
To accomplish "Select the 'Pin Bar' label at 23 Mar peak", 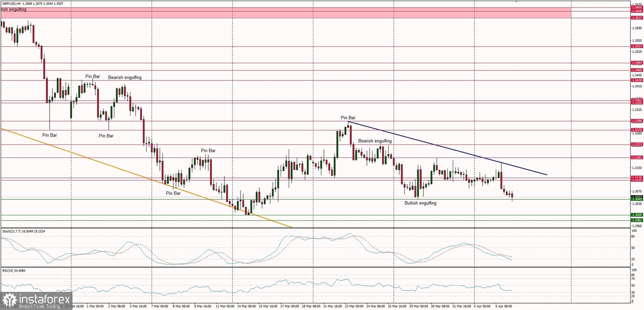I will (x=348, y=118).
